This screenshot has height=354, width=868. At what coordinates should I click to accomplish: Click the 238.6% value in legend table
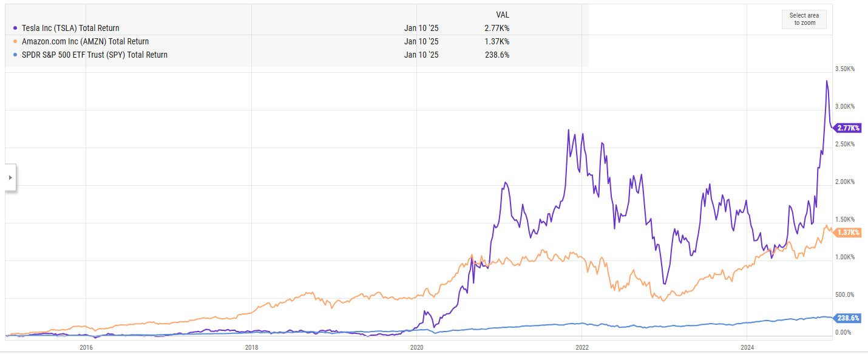[498, 55]
